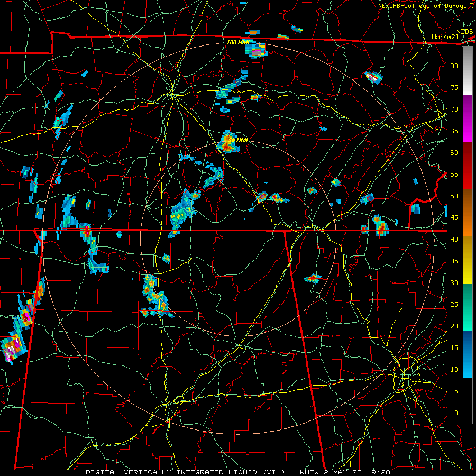The image size is (476, 476).
Task: Click the 30 value on the scale
Action: coord(454,282)
